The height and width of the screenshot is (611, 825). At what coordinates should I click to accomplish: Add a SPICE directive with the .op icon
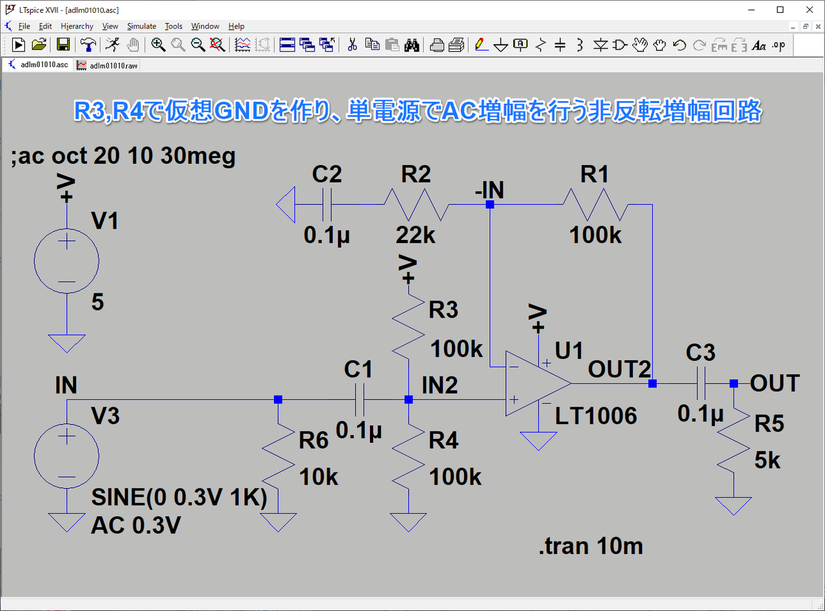779,45
